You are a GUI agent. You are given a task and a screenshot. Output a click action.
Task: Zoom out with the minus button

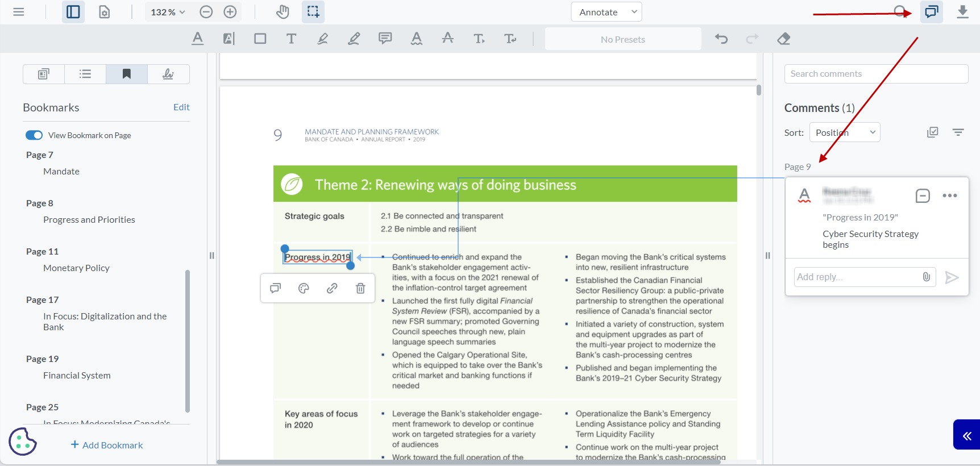point(206,12)
